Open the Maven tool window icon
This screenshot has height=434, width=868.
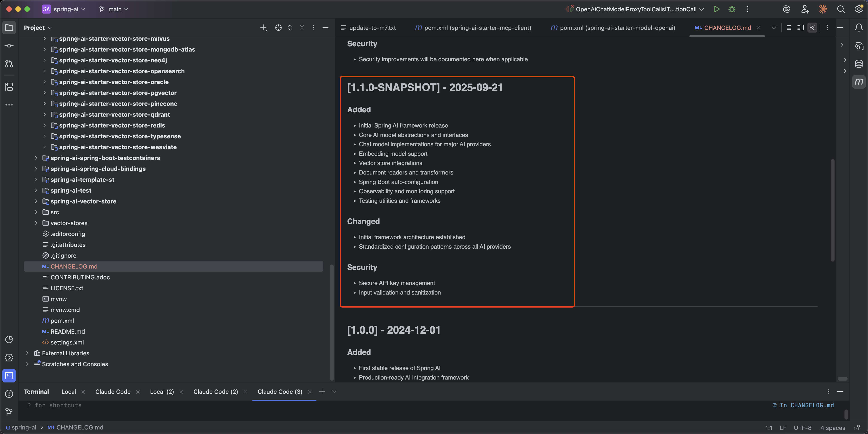[859, 82]
